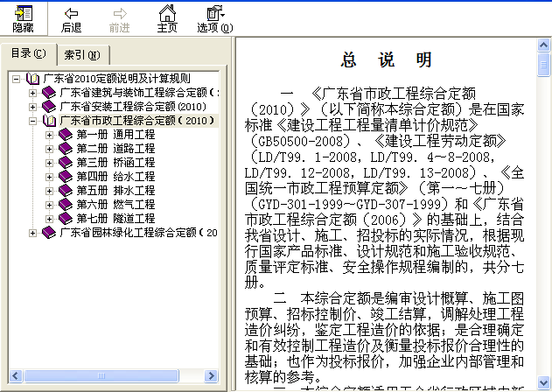This screenshot has height=392, width=552.
Task: Open 第六册 燃气工程 topic
Action: pos(115,204)
